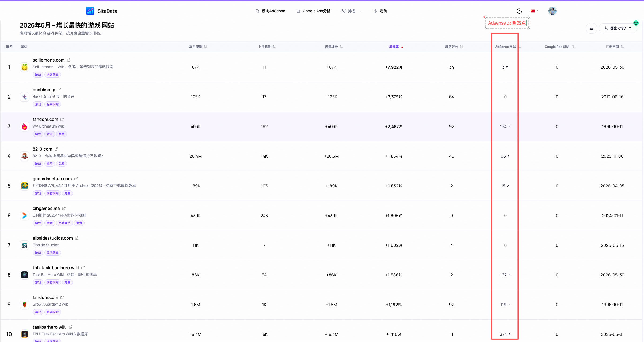This screenshot has height=342, width=644.
Task: Open the cihgames.ma site link
Action: (46, 208)
